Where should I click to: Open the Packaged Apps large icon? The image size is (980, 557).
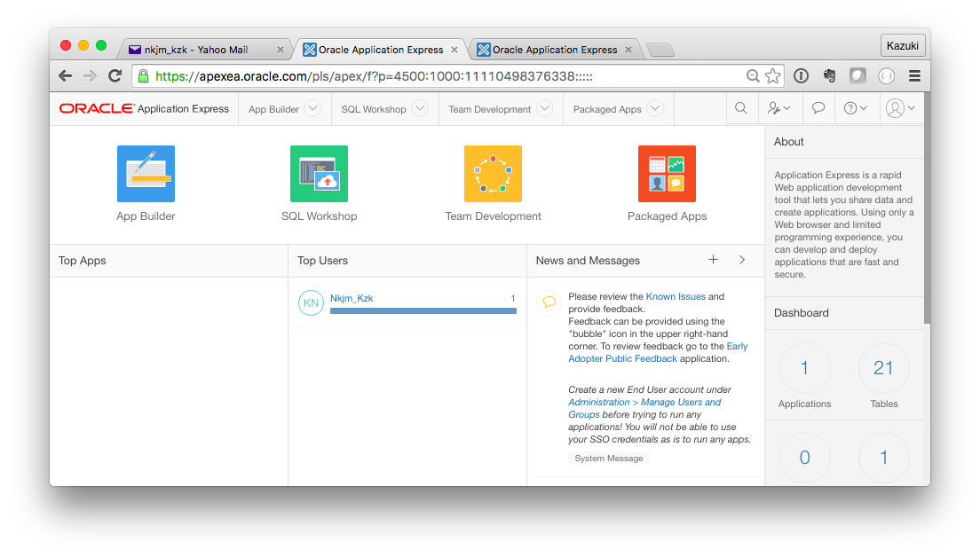coord(667,174)
